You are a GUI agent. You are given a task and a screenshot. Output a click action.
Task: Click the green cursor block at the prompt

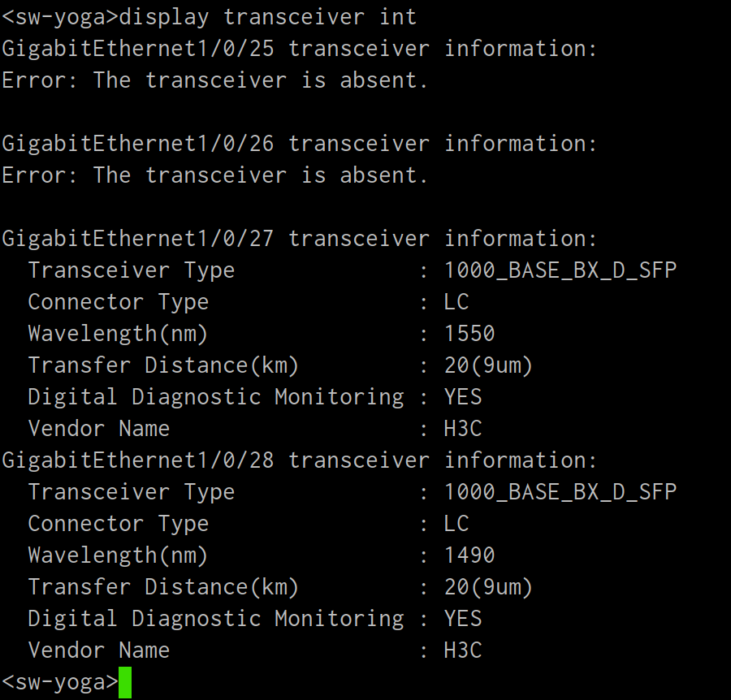125,682
